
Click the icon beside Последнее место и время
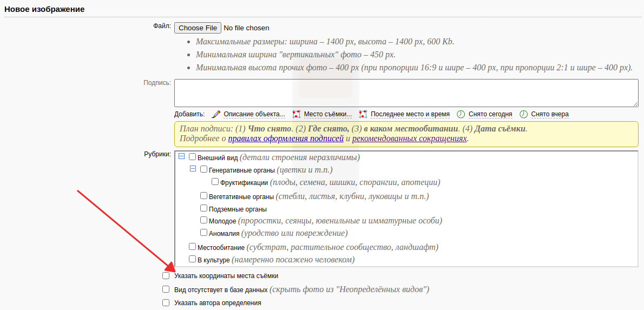[363, 114]
